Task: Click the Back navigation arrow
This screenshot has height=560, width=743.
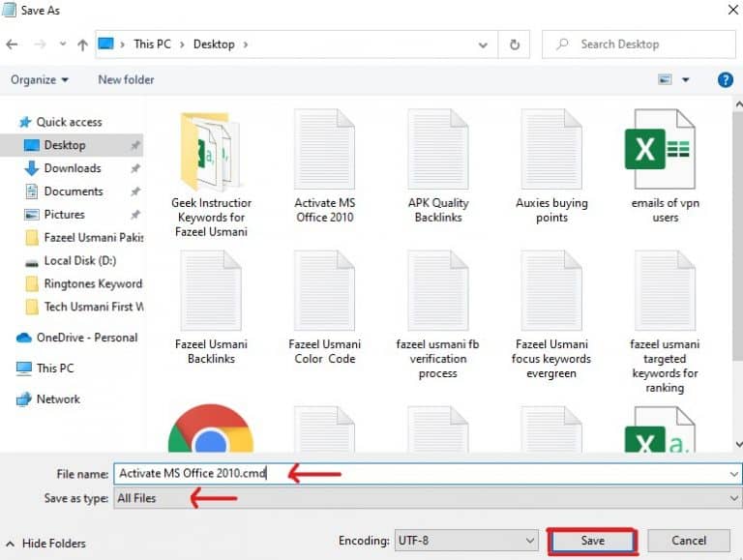Action: [x=12, y=44]
